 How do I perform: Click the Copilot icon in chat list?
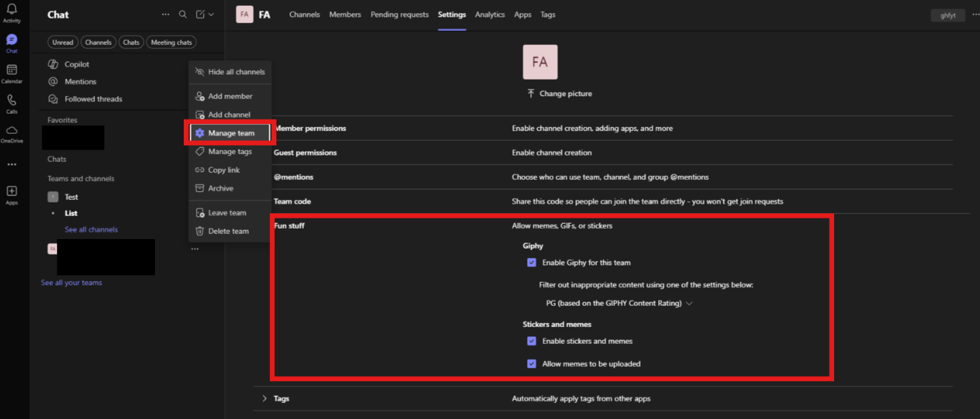[53, 64]
